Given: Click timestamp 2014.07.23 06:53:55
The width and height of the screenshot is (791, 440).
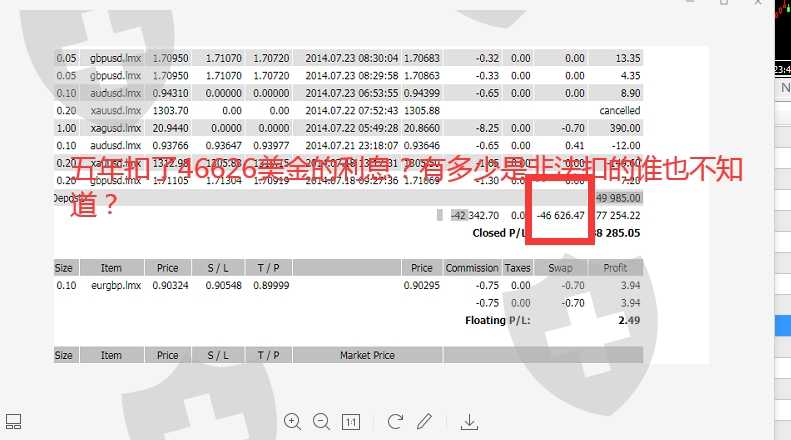Looking at the screenshot, I should coord(352,93).
